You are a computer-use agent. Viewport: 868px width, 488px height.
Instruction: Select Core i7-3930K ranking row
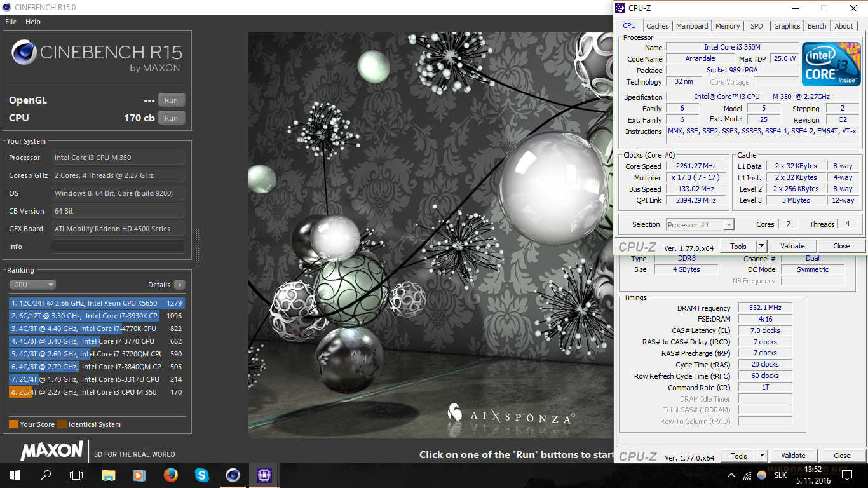click(97, 316)
